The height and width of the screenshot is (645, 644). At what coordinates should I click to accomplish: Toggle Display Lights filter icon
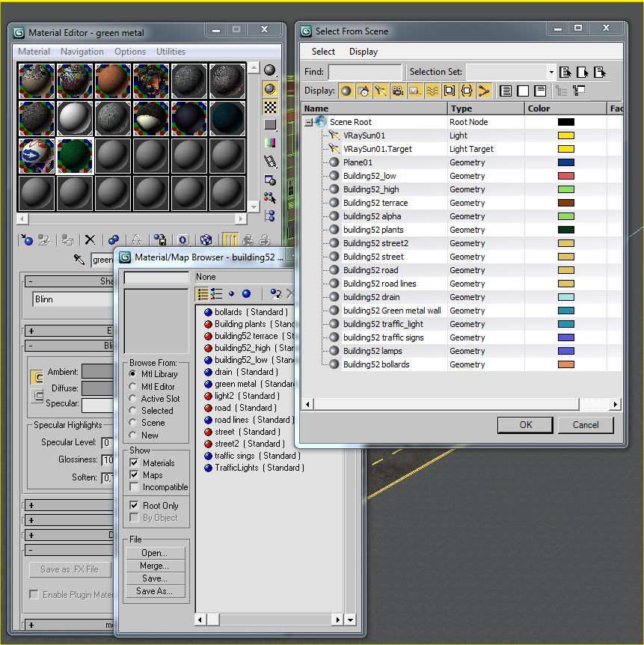coord(381,91)
